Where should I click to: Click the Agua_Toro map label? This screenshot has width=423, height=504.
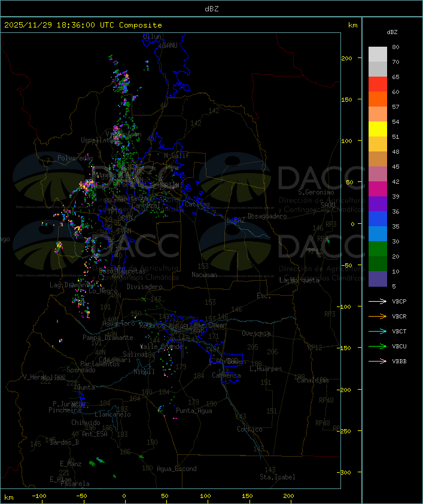[118, 323]
